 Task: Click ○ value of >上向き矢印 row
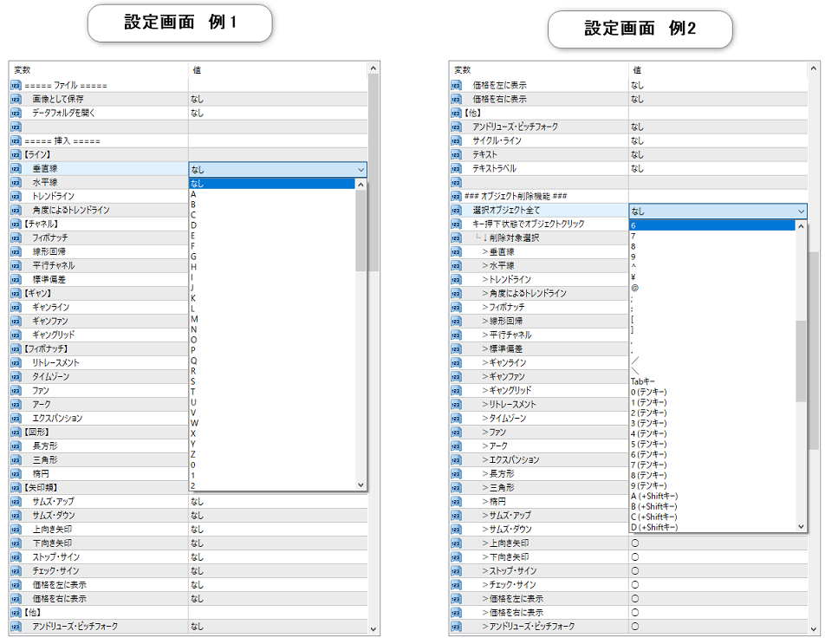click(x=635, y=543)
